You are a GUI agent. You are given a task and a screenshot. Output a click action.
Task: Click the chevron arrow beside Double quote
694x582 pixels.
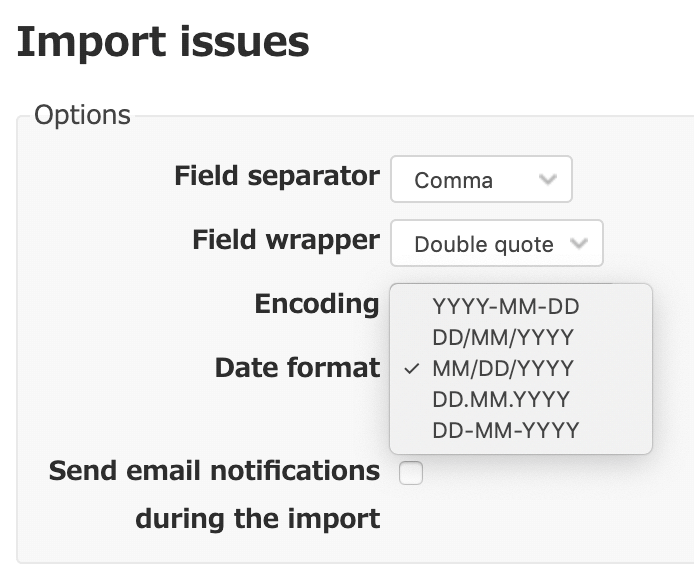tap(578, 243)
